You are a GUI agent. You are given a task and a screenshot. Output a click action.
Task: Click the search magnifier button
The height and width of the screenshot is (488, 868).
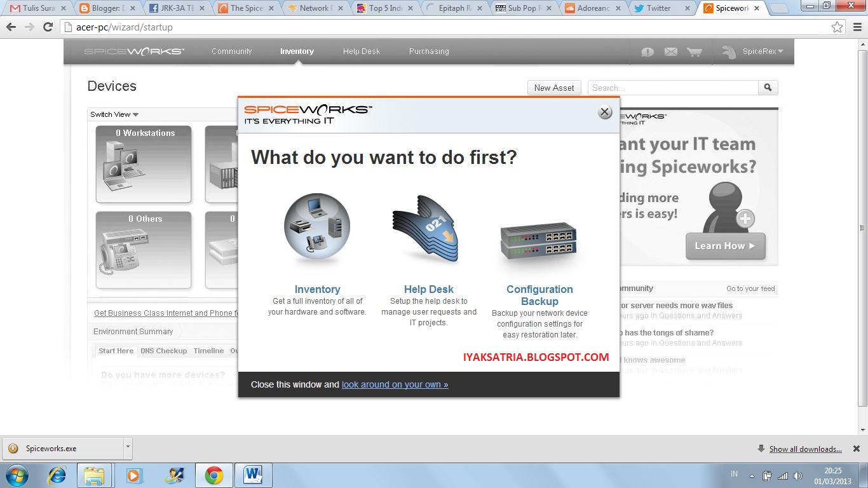pos(768,88)
